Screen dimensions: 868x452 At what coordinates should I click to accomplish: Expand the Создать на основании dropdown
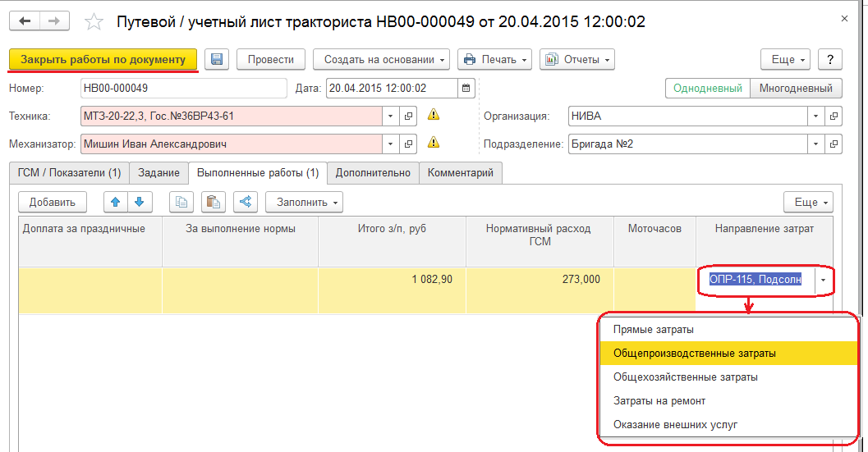[381, 59]
